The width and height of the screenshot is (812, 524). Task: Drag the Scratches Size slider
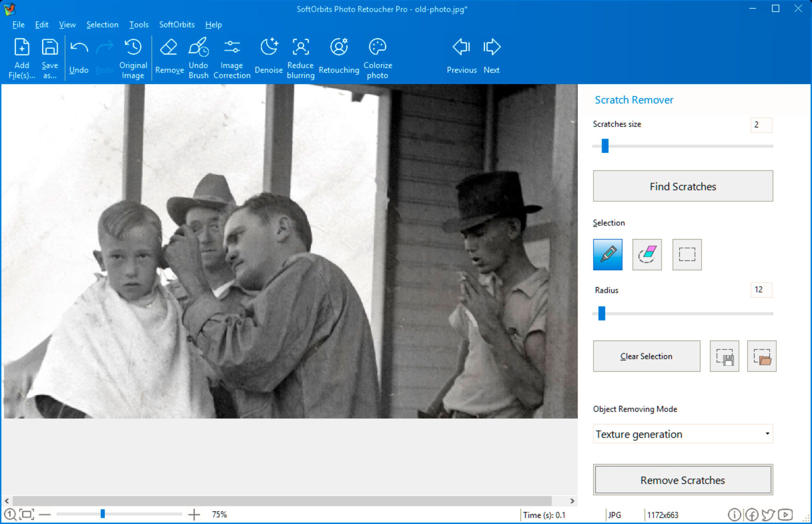604,146
